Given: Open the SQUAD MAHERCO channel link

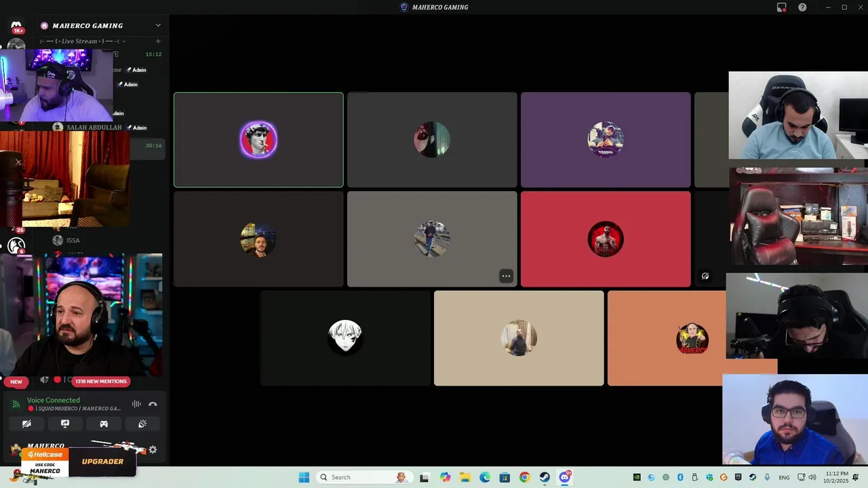Looking at the screenshot, I should (x=75, y=409).
